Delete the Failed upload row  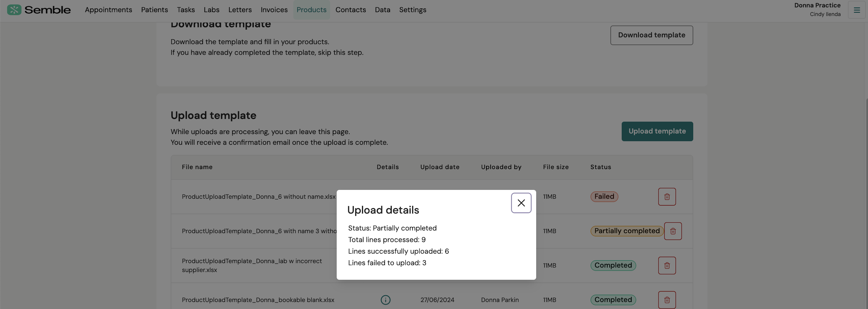click(667, 196)
